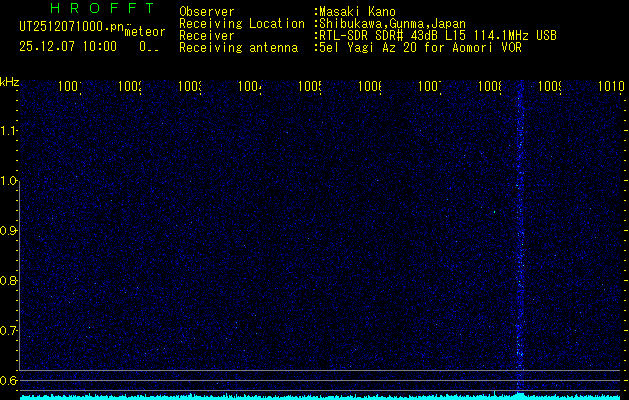
Task: Click the 0.8 frequency axis label
Action: [9, 280]
